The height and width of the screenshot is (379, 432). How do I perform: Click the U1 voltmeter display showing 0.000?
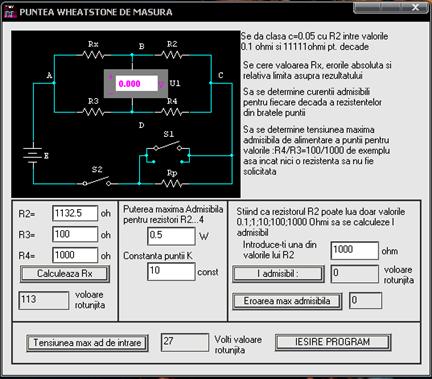pos(136,84)
